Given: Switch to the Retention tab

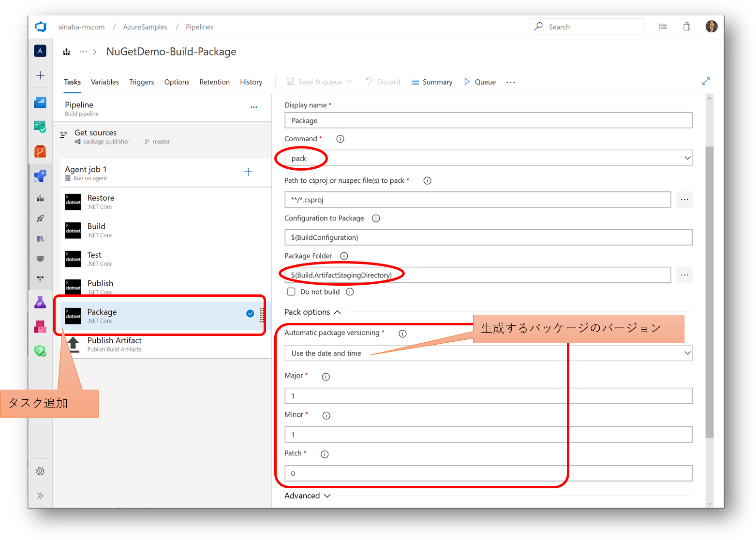Looking at the screenshot, I should click(x=214, y=82).
